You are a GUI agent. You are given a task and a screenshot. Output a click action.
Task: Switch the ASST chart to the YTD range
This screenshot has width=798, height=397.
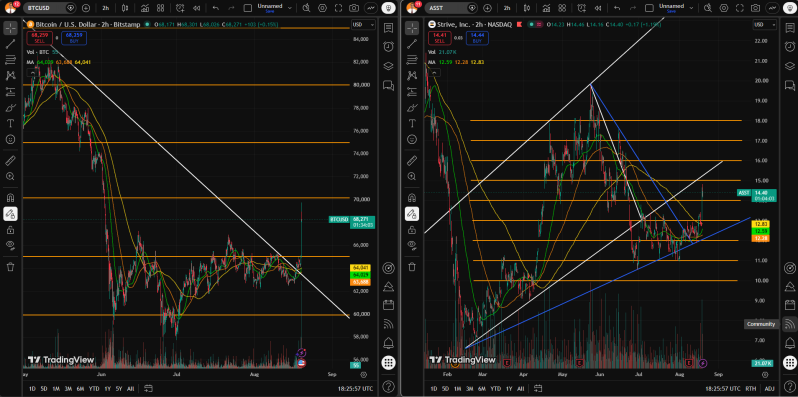click(495, 389)
